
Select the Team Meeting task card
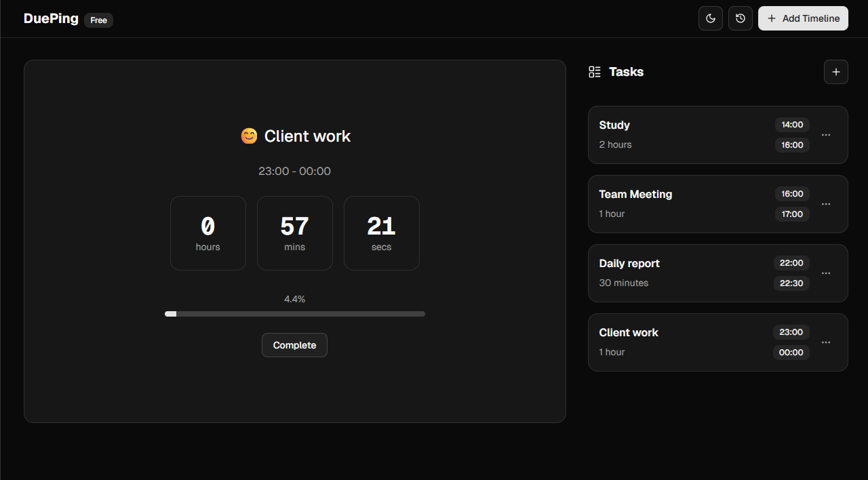(x=678, y=204)
